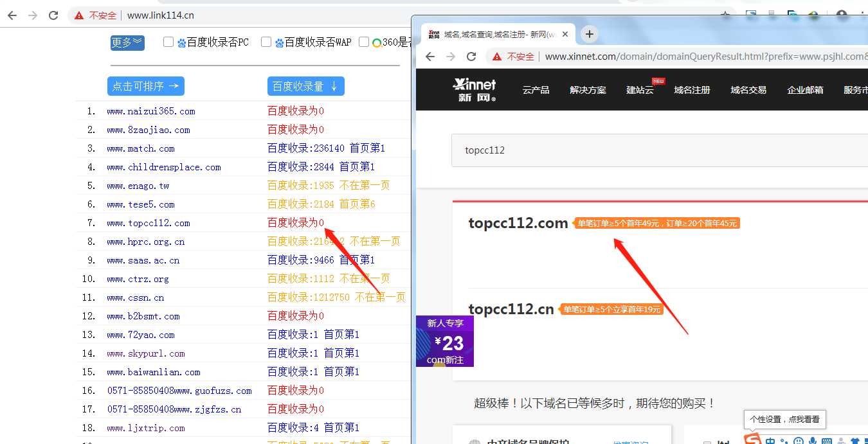Image resolution: width=868 pixels, height=444 pixels.
Task: Click 百度收录:2184 首页第6 result
Action: coord(321,204)
